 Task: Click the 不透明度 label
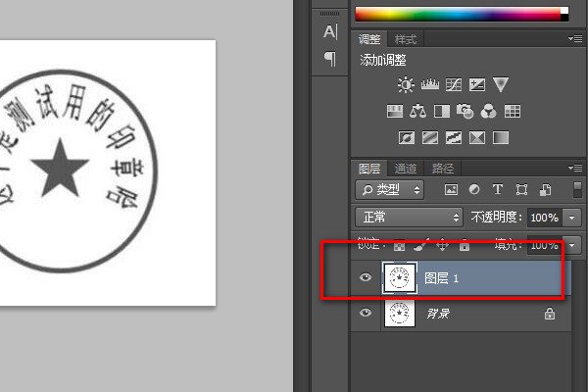(497, 218)
